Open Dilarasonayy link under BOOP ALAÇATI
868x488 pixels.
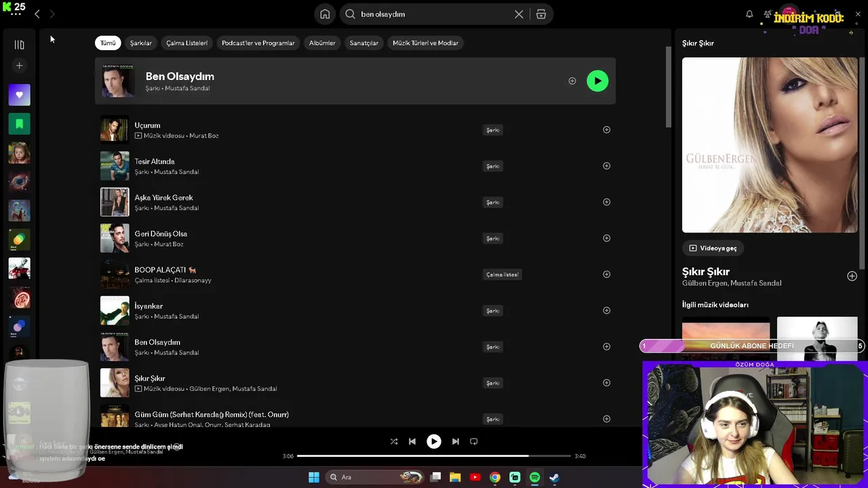(192, 280)
